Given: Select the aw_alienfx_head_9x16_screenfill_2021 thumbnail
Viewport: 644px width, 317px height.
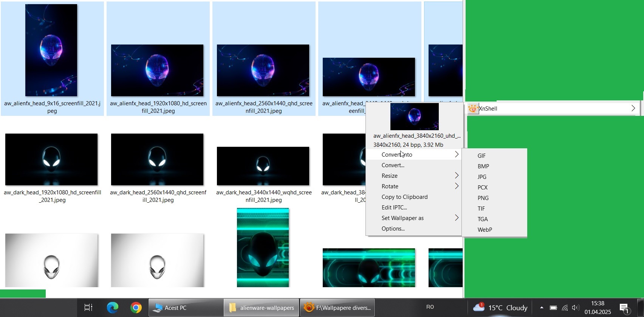Looking at the screenshot, I should coord(51,50).
